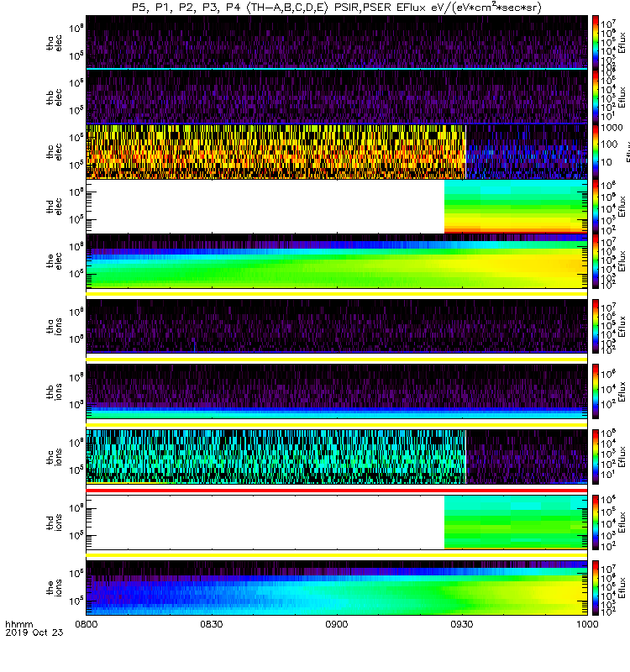Viewport: 630px width, 672px height.
Task: Click the 0930 time axis label
Action: [x=462, y=624]
